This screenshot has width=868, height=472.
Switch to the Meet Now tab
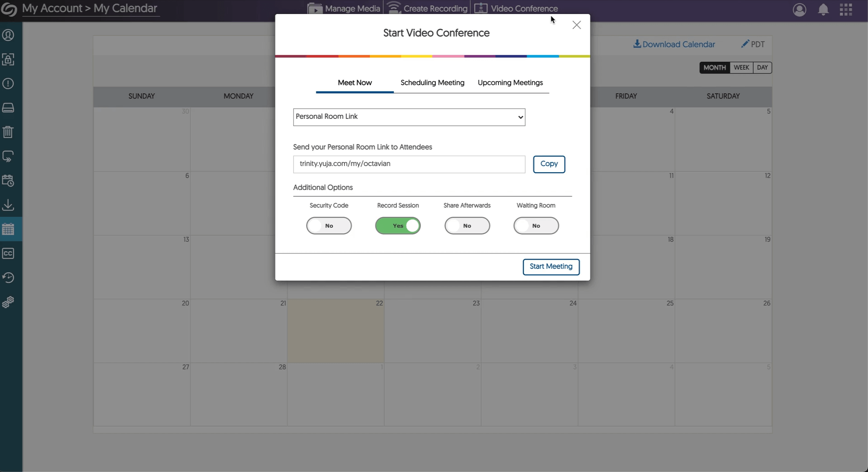tap(355, 83)
